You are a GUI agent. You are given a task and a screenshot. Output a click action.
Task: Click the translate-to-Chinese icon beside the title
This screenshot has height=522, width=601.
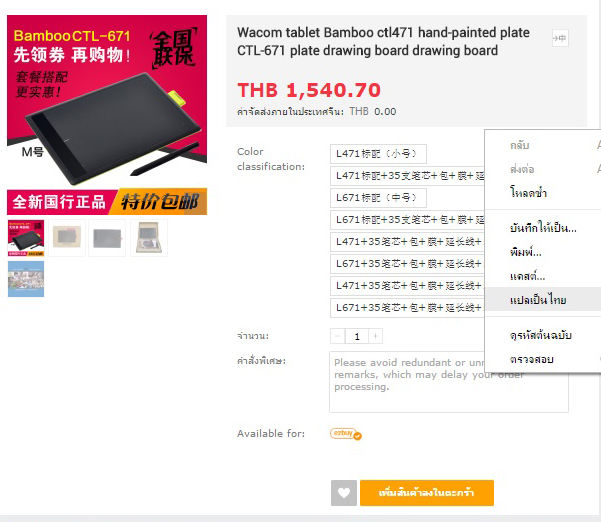click(560, 38)
